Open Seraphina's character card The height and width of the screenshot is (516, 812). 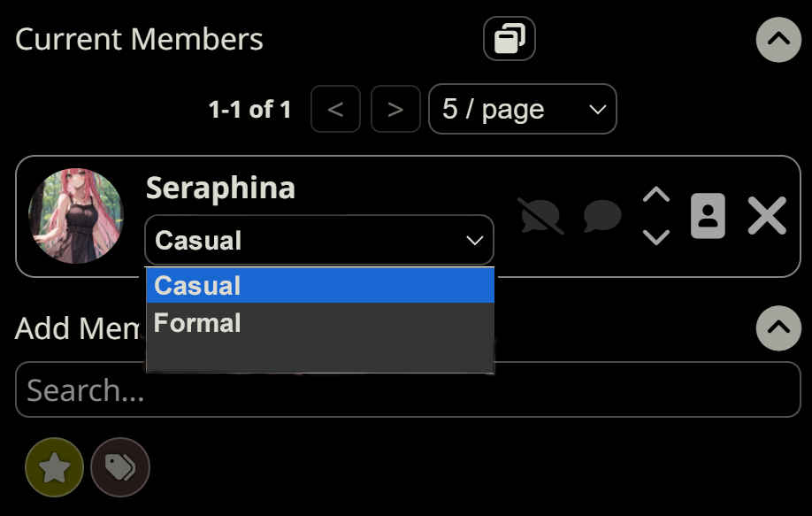coord(708,216)
